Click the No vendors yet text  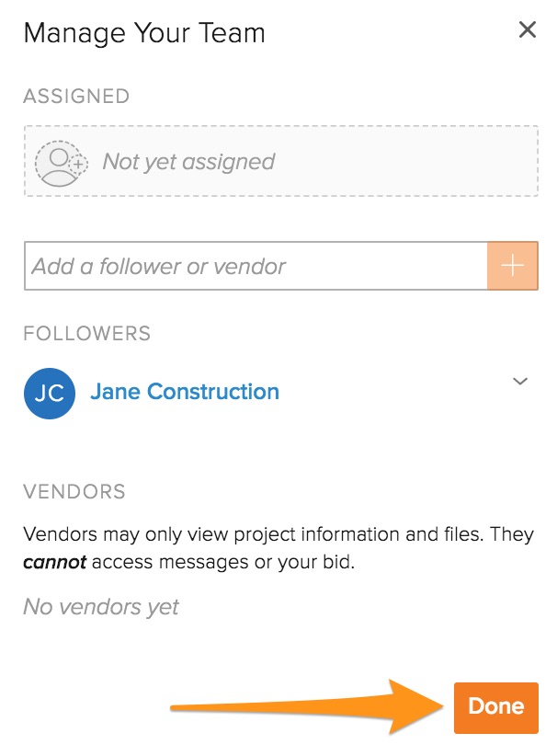[101, 607]
